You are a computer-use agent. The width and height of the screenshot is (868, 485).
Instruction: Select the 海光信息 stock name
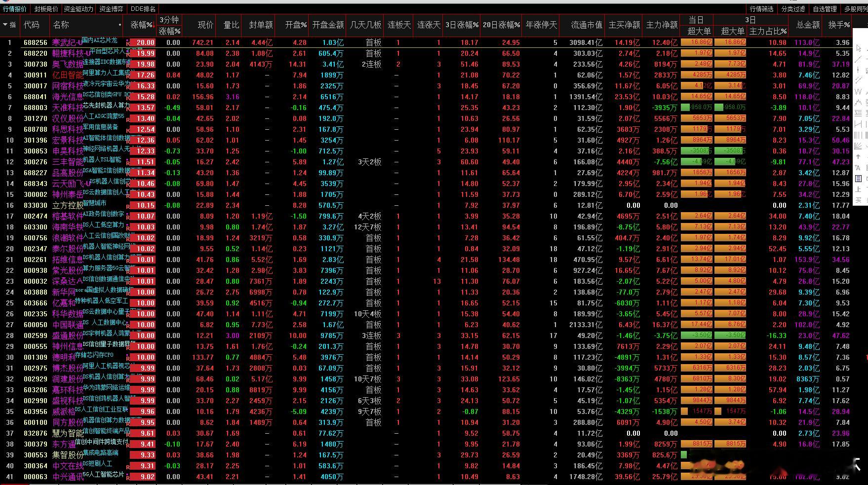pyautogui.click(x=68, y=97)
